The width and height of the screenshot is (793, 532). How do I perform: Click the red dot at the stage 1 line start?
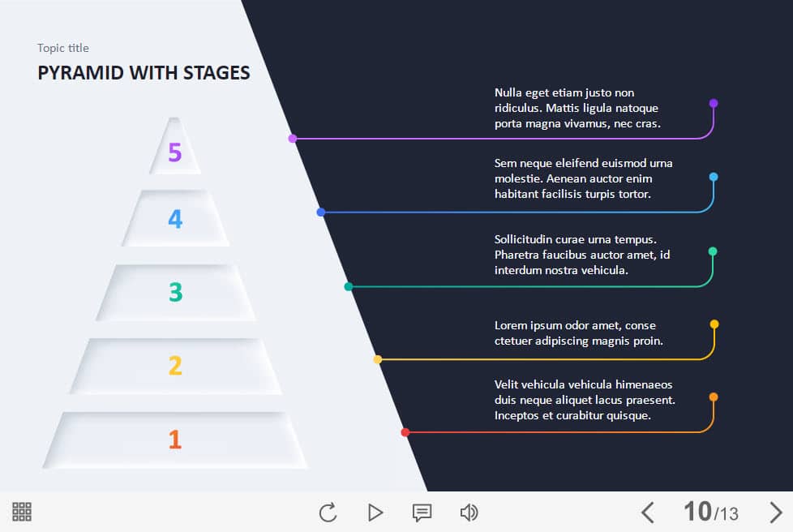(x=405, y=432)
